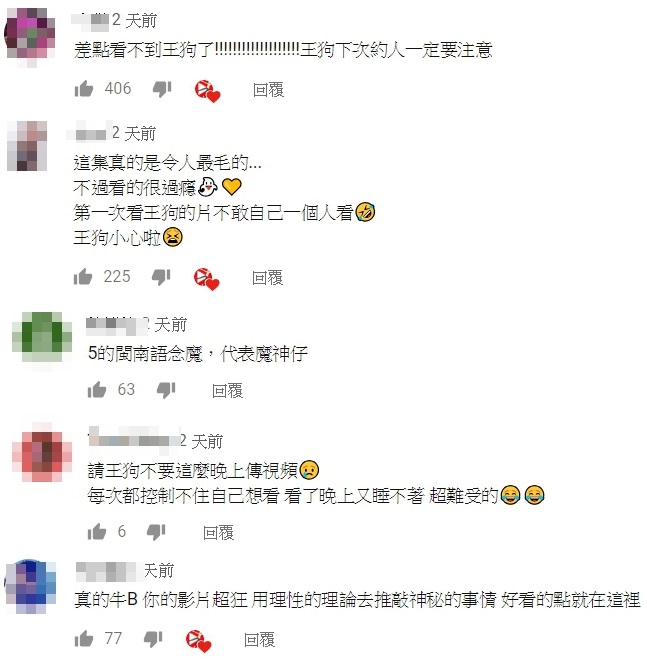
Task: Dislike the comment with 6 likes
Action: (x=156, y=532)
